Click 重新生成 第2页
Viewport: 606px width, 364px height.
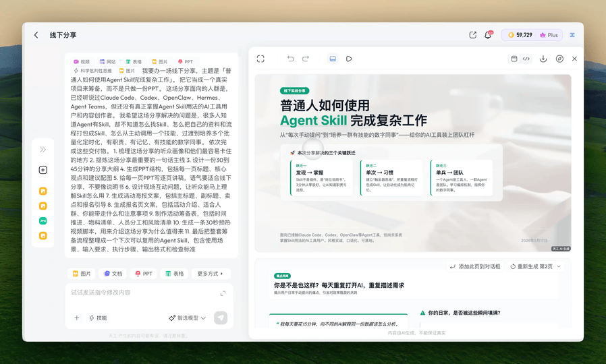click(531, 266)
